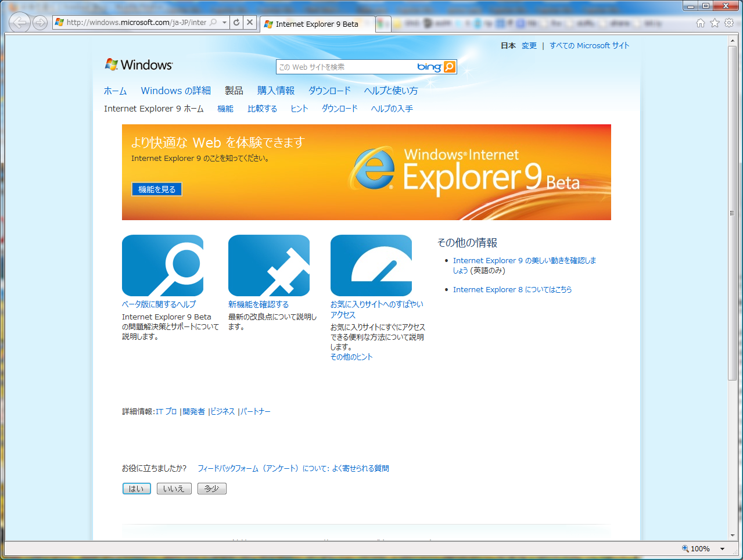Click the はい feedback button
The height and width of the screenshot is (560, 743).
point(137,489)
